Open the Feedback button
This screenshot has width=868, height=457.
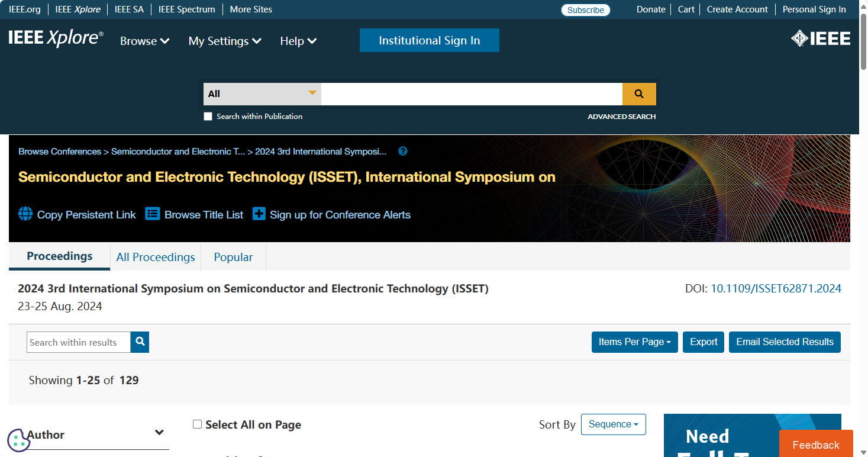(x=816, y=444)
